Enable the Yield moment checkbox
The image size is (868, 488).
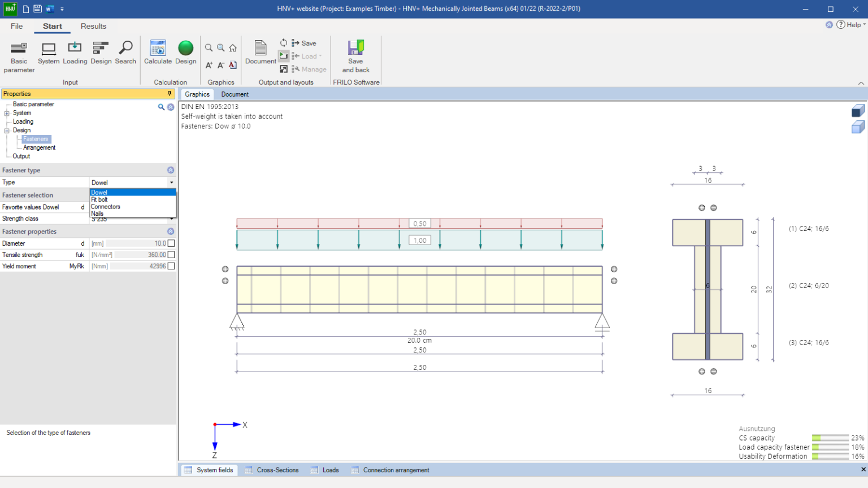click(171, 266)
